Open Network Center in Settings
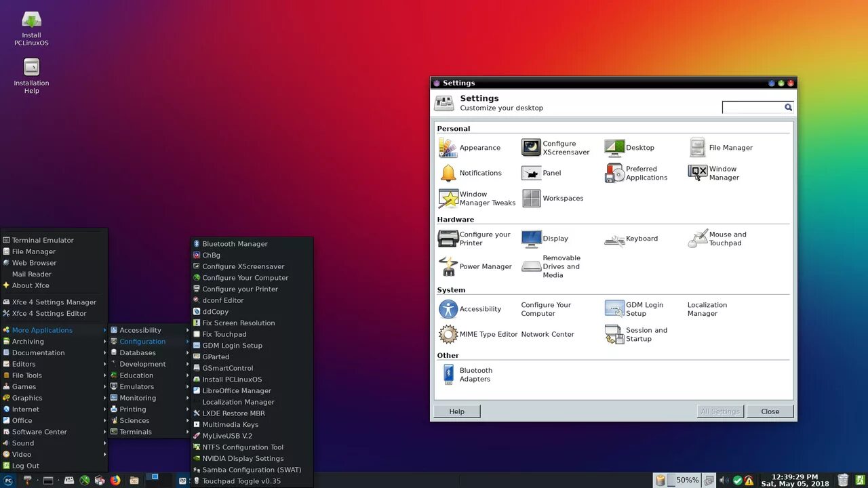 click(547, 334)
